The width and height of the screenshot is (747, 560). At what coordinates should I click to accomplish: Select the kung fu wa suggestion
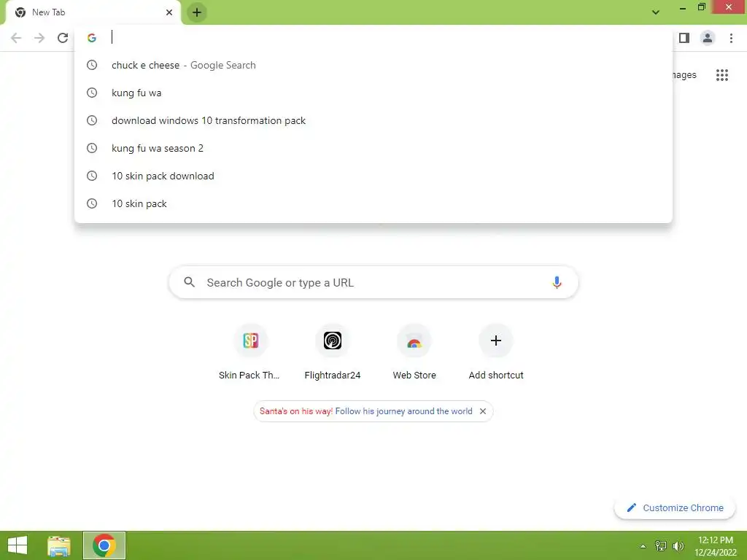pyautogui.click(x=373, y=93)
